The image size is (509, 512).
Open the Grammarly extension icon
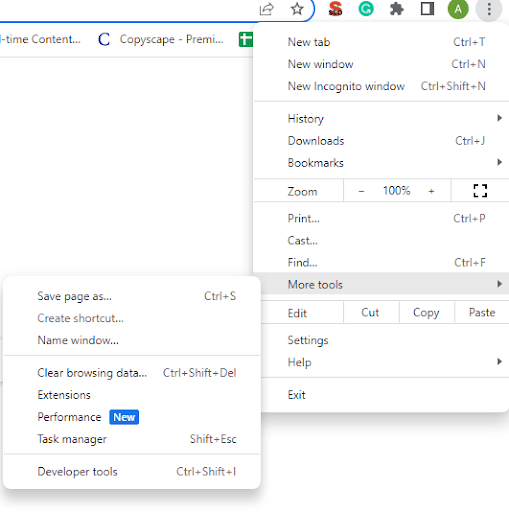pos(366,9)
